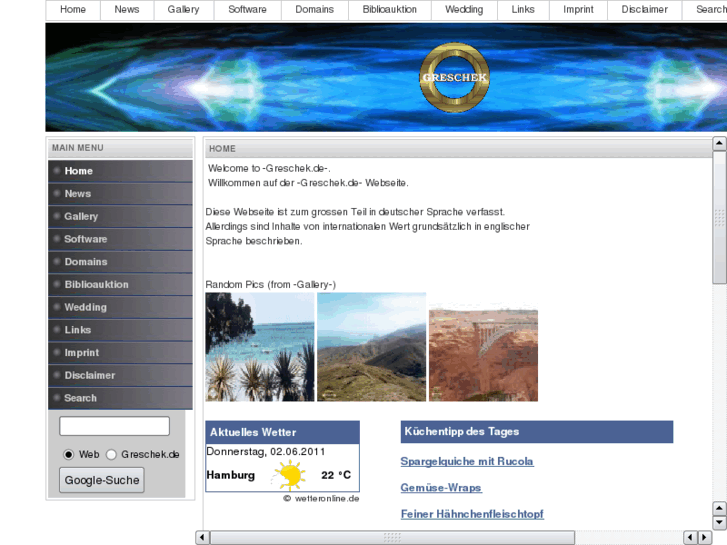The width and height of the screenshot is (727, 545).
Task: Click the Küchentipp des Tages header
Action: [537, 432]
